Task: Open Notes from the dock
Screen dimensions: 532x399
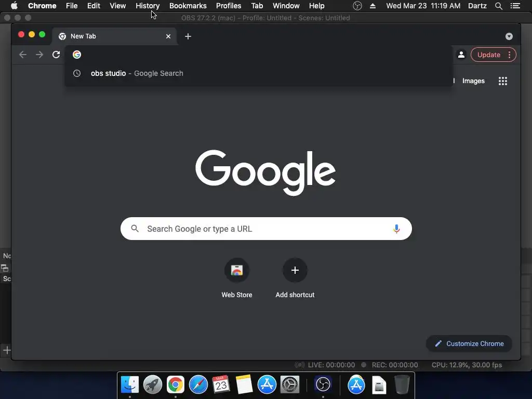Action: point(244,384)
